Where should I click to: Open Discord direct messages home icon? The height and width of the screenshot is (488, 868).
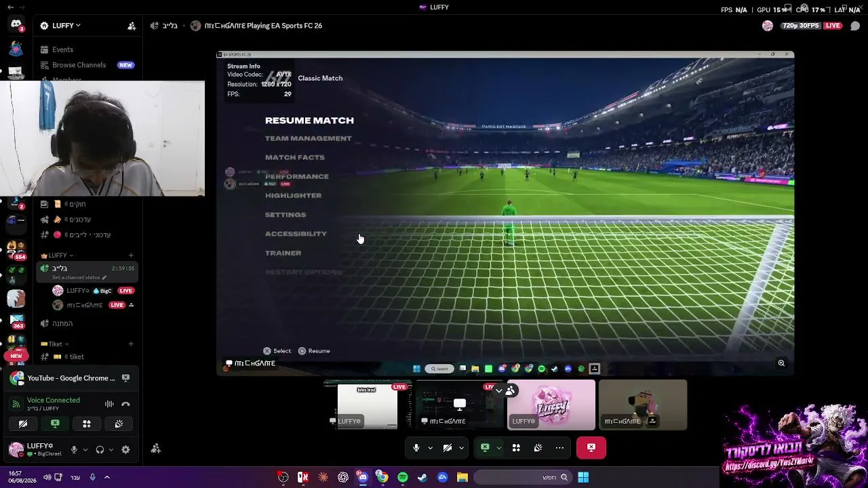16,25
